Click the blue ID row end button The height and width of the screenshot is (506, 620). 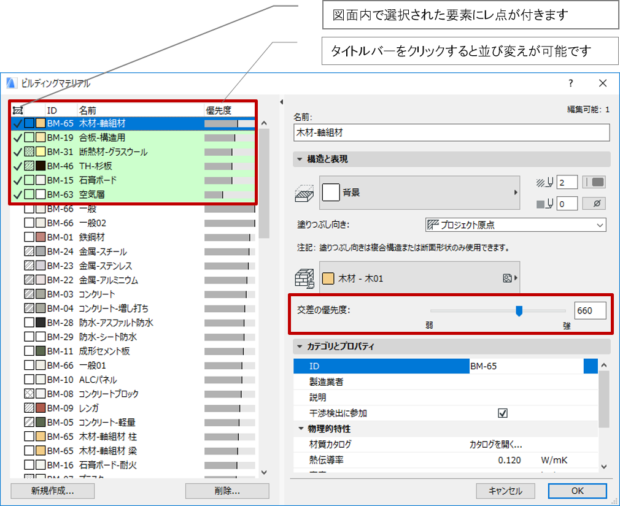(x=591, y=366)
